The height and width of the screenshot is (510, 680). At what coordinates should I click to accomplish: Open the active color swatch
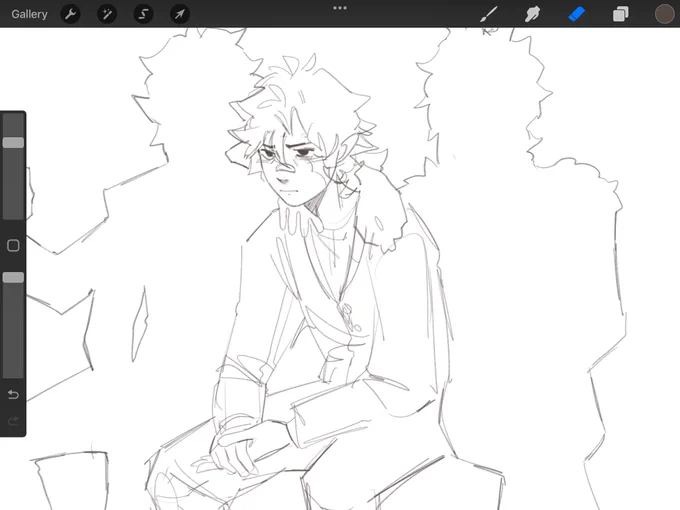pyautogui.click(x=664, y=14)
